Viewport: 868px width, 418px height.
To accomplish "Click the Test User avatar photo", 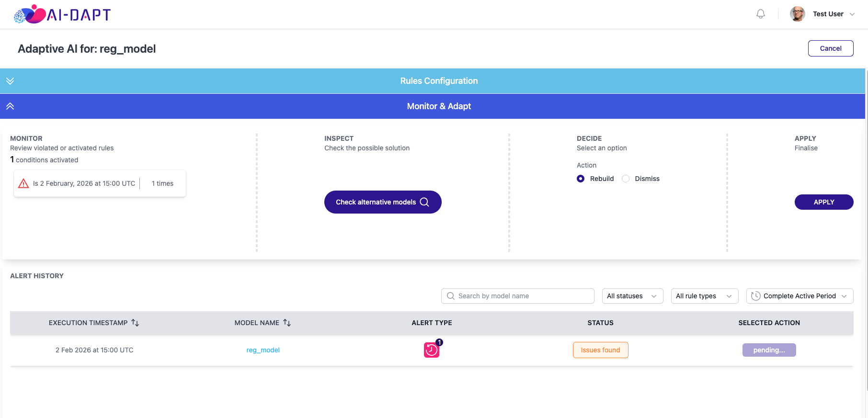I will pos(798,14).
